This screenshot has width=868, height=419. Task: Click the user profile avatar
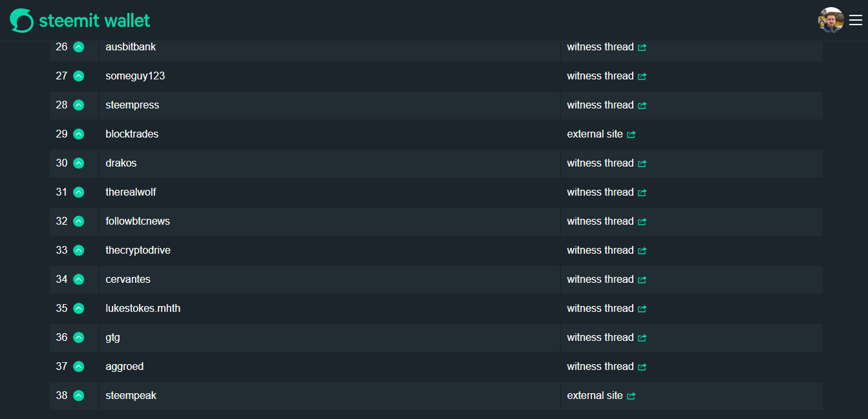coord(831,20)
